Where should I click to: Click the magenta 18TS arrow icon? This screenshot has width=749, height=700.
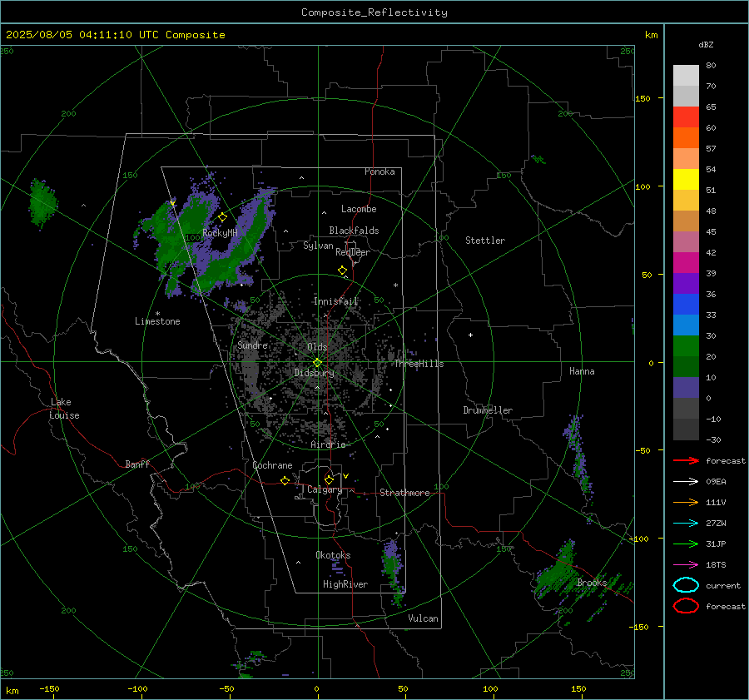click(x=686, y=564)
